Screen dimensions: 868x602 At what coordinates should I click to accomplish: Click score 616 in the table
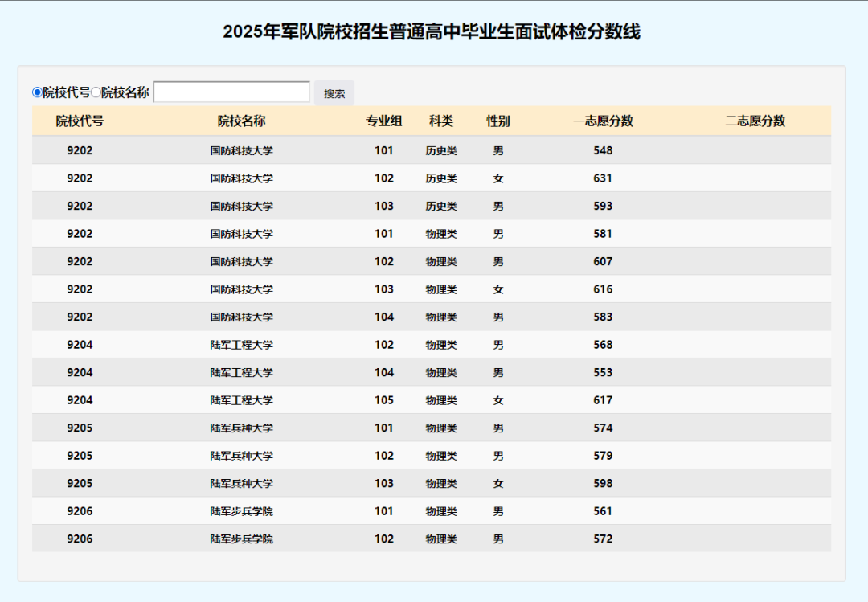603,289
